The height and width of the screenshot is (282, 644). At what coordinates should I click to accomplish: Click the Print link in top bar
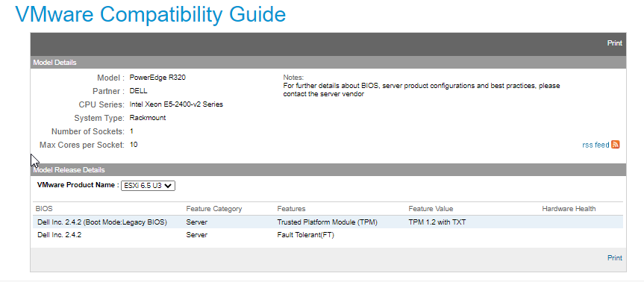(x=614, y=43)
